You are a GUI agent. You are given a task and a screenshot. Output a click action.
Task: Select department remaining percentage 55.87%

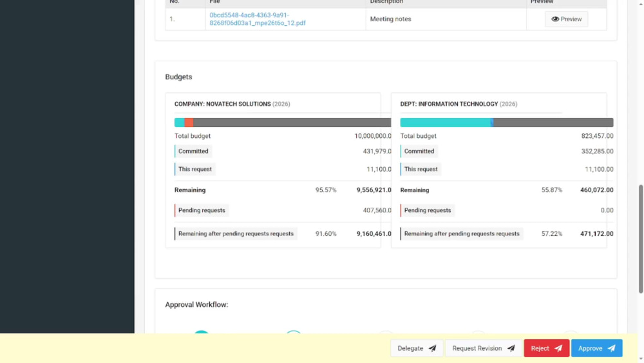pyautogui.click(x=552, y=190)
